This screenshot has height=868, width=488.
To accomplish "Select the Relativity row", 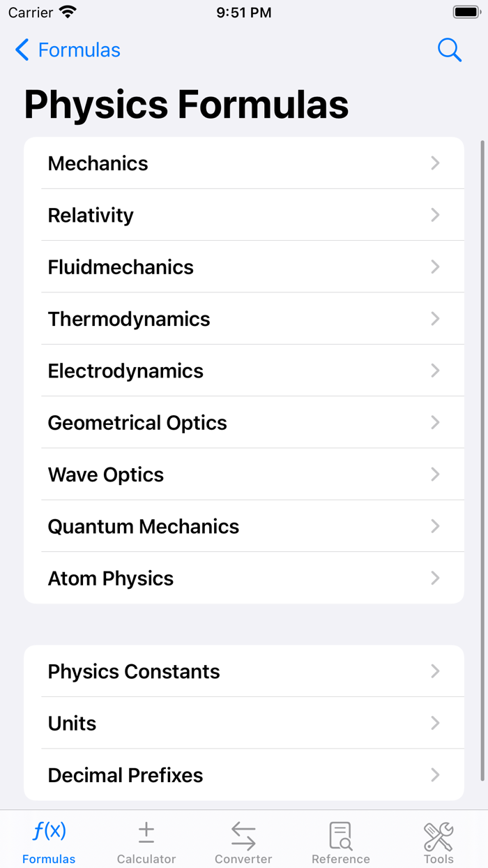I will [x=244, y=215].
